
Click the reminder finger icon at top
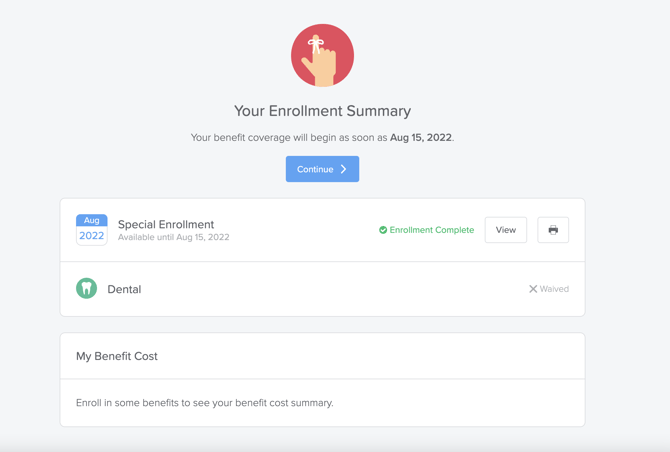pos(322,56)
